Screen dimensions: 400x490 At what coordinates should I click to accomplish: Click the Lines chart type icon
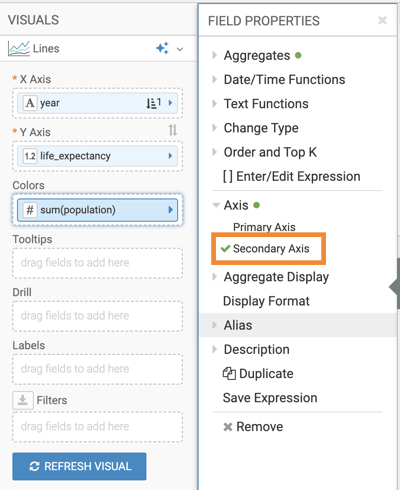[19, 48]
